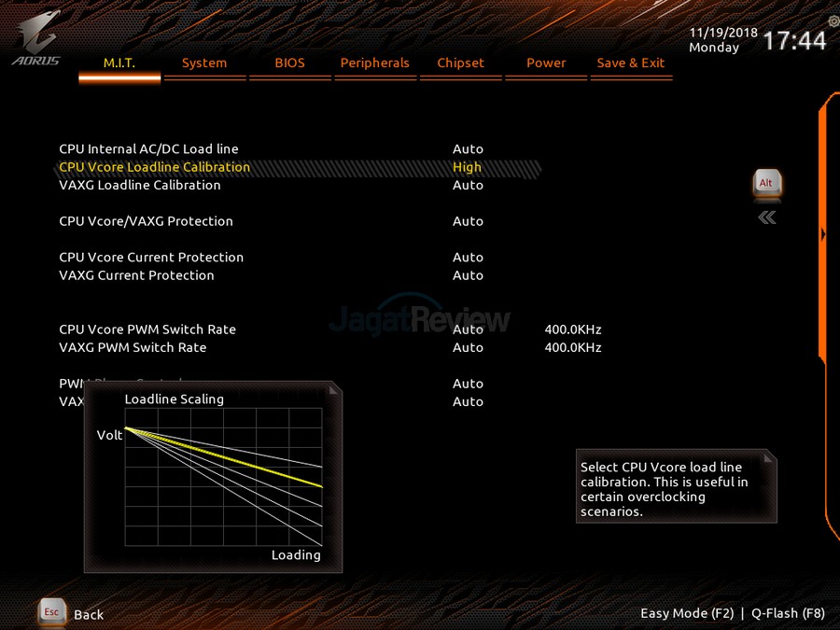840x630 pixels.
Task: Switch to the System tab
Action: (x=204, y=63)
